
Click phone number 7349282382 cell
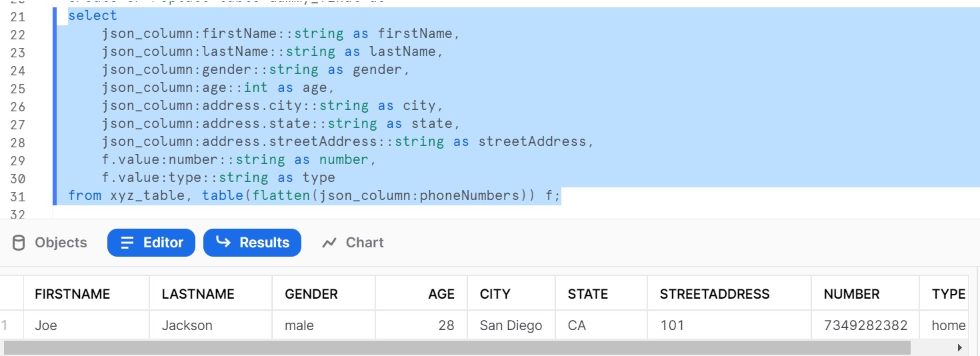click(865, 325)
